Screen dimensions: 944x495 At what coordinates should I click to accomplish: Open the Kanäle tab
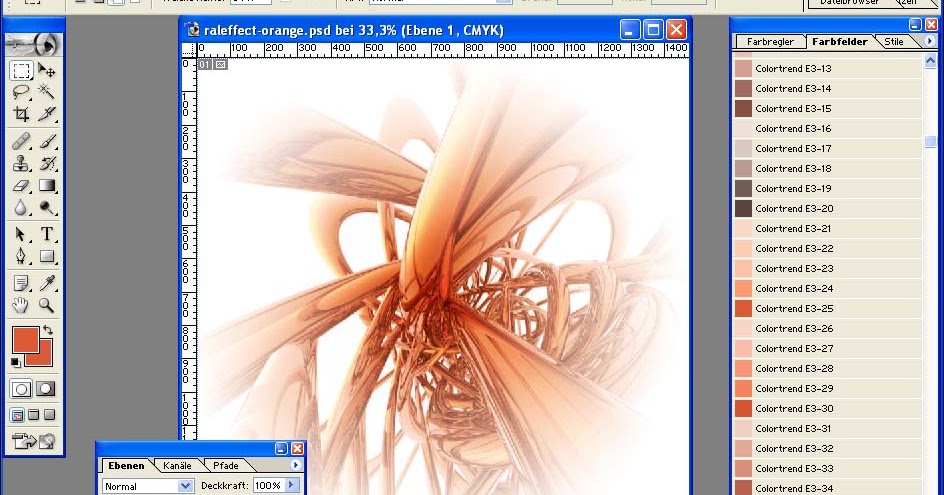coord(177,465)
